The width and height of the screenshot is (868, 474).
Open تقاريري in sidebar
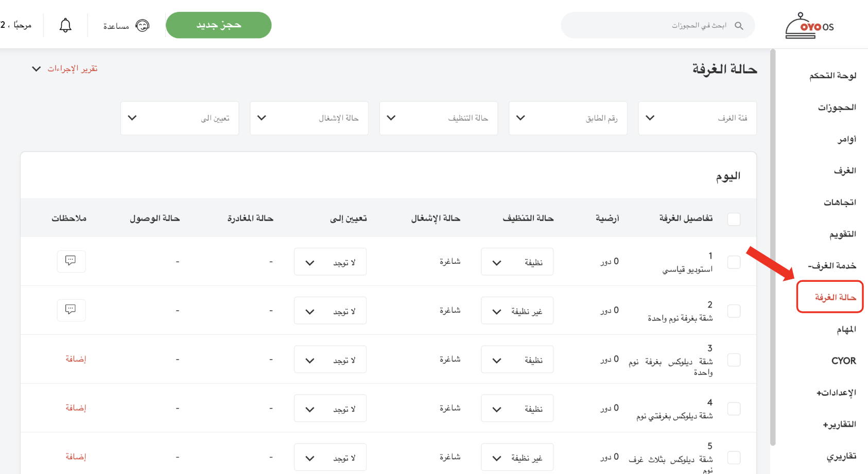click(x=842, y=456)
